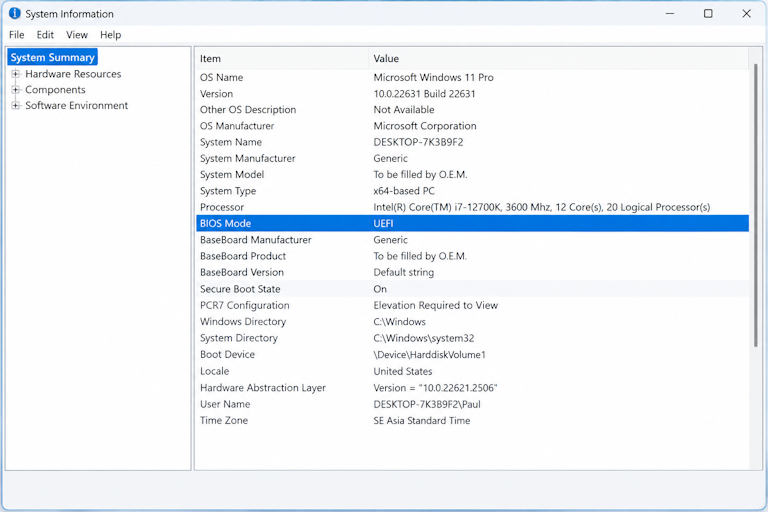The image size is (768, 512).
Task: Select the BaseBoard Manufacturer row
Action: (x=473, y=240)
